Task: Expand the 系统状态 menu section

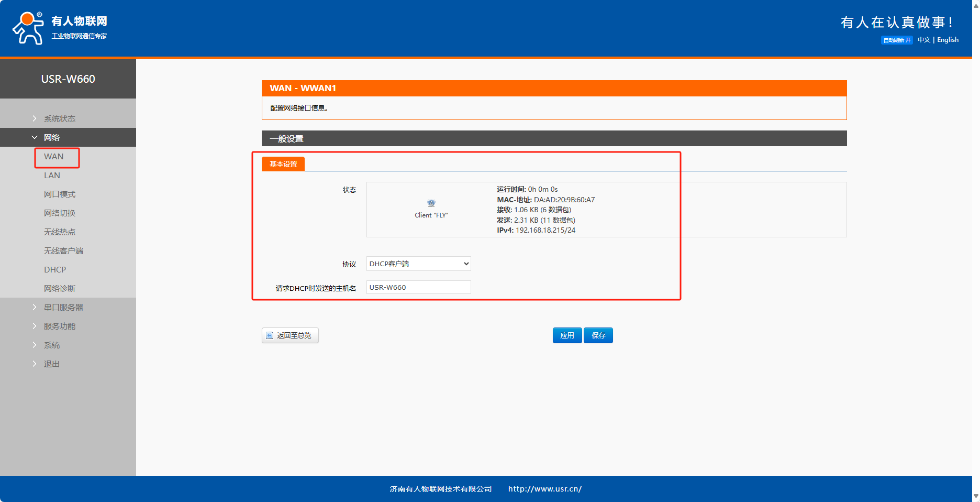Action: (x=59, y=119)
